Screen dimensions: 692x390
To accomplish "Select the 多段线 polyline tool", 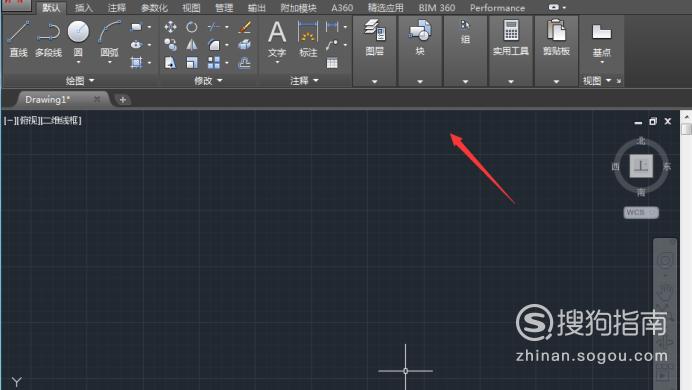I will pos(49,39).
